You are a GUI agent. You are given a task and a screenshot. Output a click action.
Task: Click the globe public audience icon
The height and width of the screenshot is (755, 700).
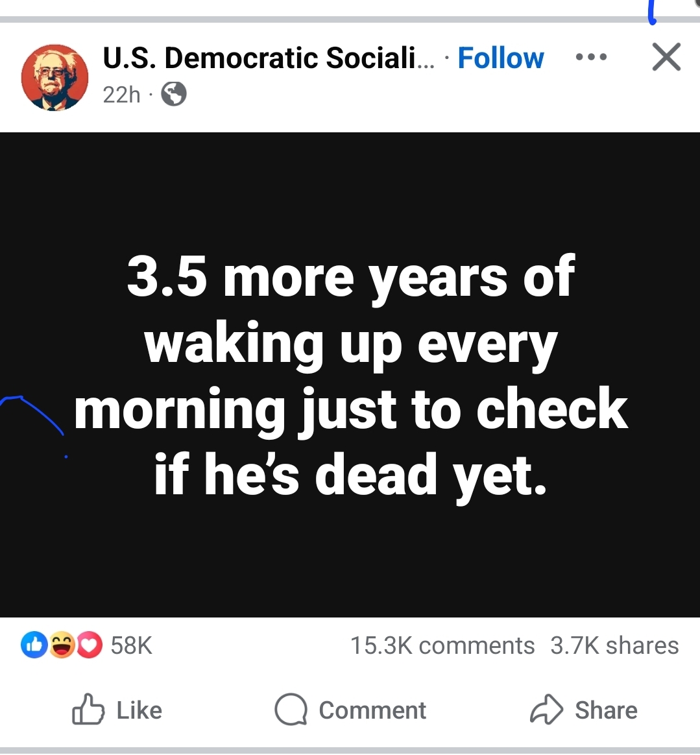174,95
